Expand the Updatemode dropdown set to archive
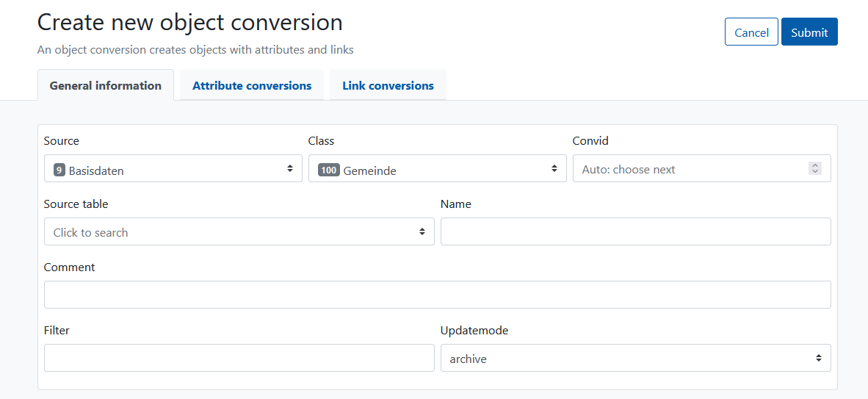 coord(635,358)
